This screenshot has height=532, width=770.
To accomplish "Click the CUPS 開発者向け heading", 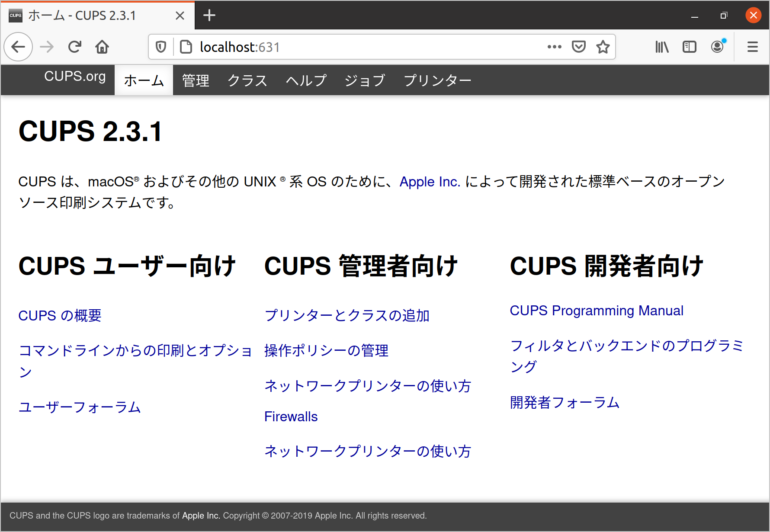I will (x=606, y=266).
